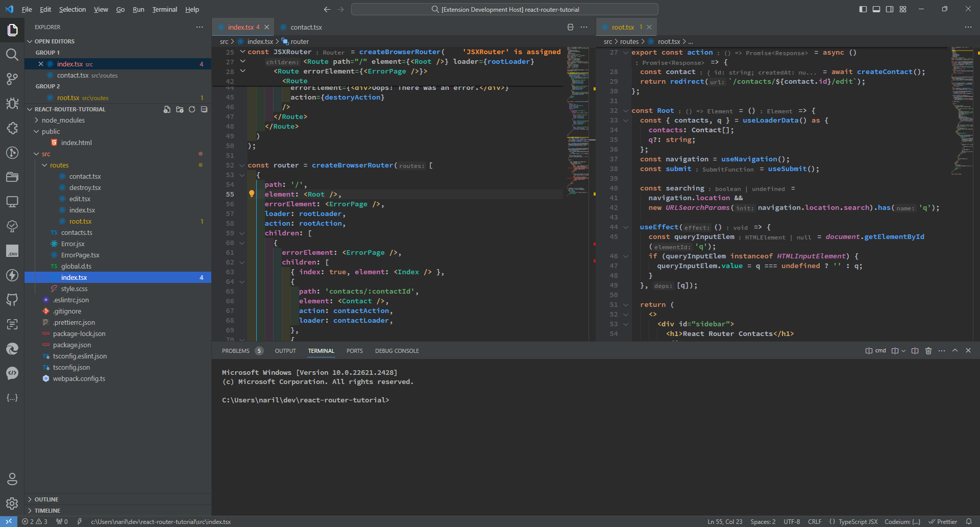The image size is (980, 527).
Task: Expand the node_modules folder
Action: click(x=63, y=121)
